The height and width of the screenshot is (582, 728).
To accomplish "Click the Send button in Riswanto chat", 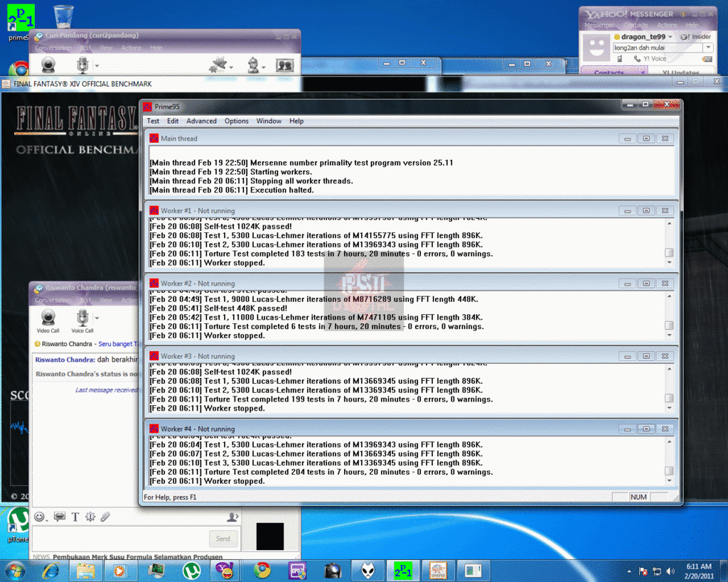I will [223, 539].
